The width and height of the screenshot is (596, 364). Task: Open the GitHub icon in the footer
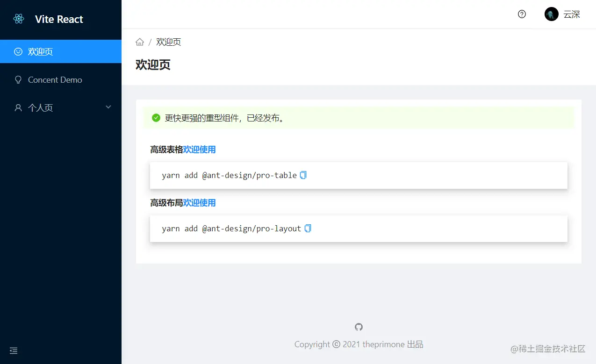click(x=359, y=327)
